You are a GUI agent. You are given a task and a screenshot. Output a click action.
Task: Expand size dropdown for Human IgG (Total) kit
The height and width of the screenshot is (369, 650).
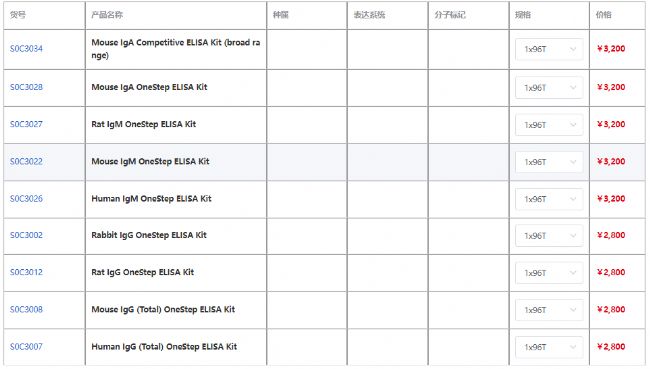pyautogui.click(x=549, y=347)
